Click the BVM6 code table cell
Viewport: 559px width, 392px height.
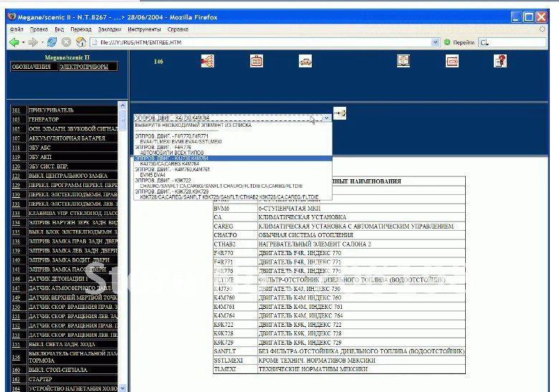click(x=235, y=209)
